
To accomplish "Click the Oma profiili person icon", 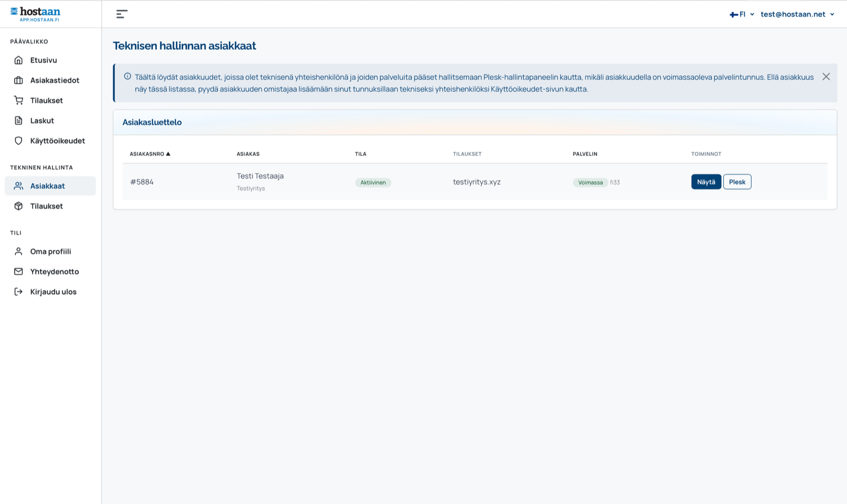I will click(19, 252).
